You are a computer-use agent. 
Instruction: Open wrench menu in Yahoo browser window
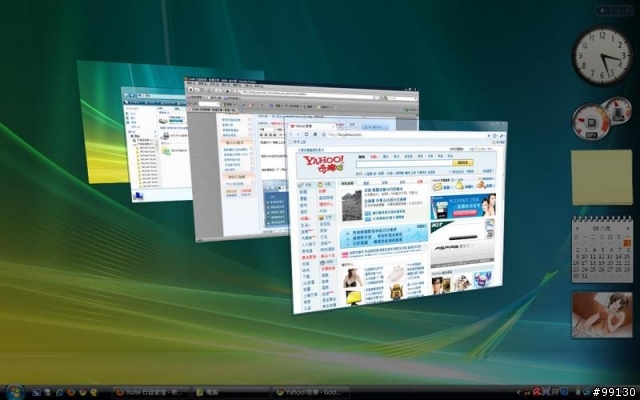pyautogui.click(x=502, y=135)
